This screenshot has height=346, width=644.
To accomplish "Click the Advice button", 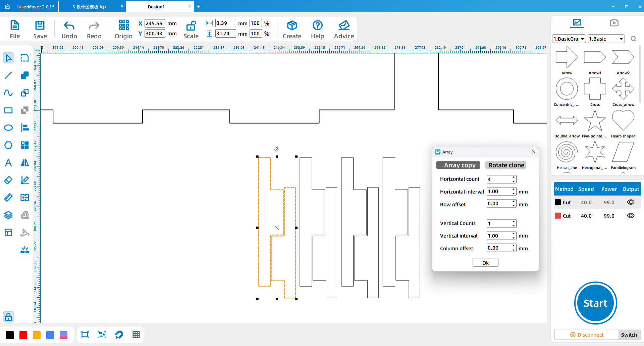I will (344, 30).
